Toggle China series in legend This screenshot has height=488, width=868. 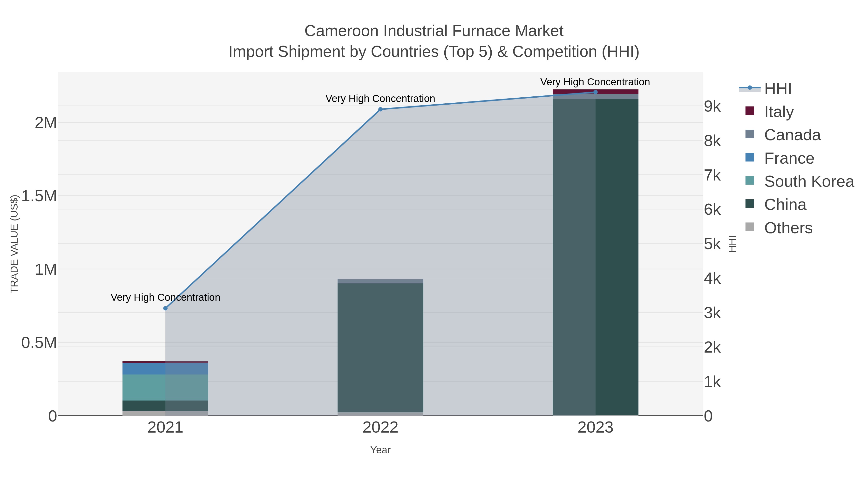point(775,204)
